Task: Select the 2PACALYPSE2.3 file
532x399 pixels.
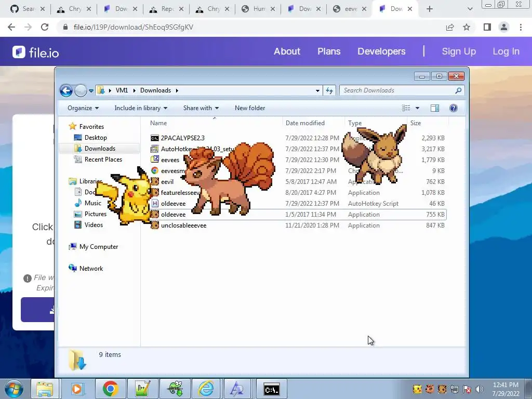Action: point(298,138)
